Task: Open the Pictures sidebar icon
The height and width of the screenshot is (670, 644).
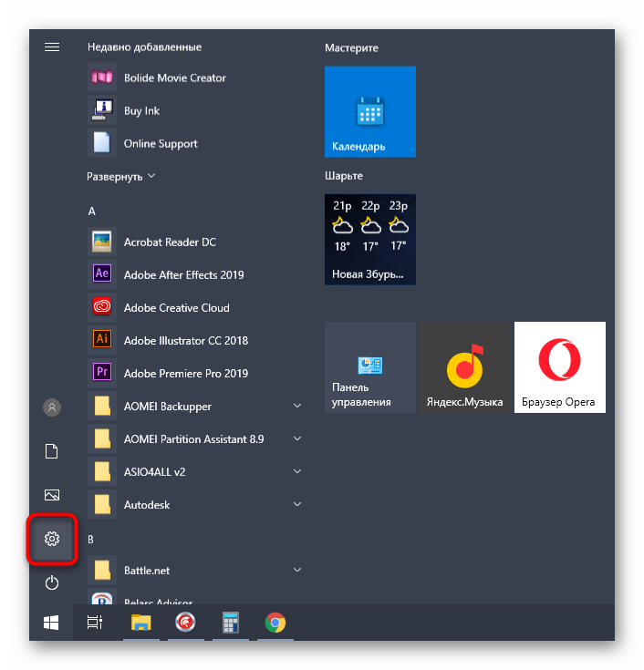Action: pyautogui.click(x=52, y=495)
